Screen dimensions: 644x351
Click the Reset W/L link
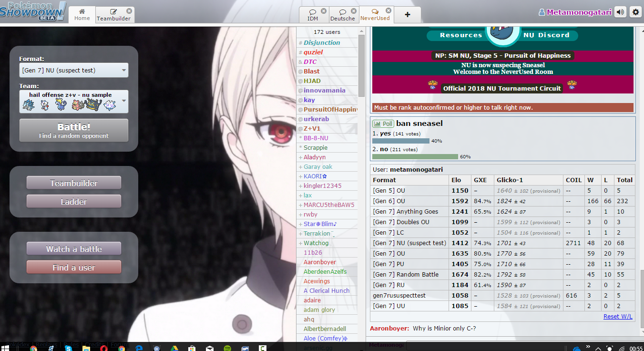[x=618, y=317]
